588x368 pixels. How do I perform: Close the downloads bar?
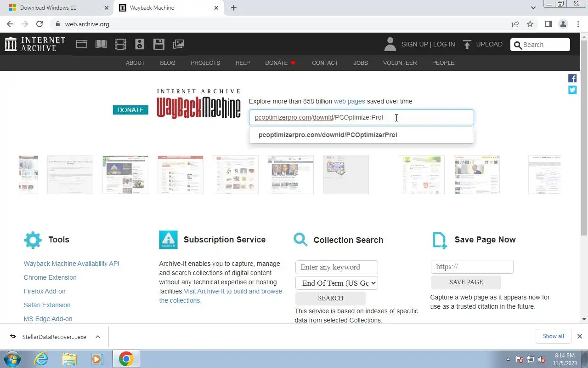tap(580, 336)
